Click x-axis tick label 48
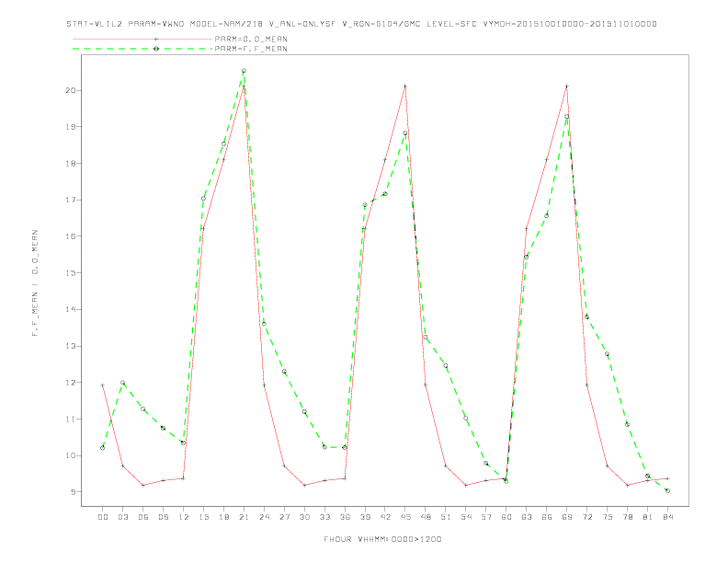 pos(426,517)
